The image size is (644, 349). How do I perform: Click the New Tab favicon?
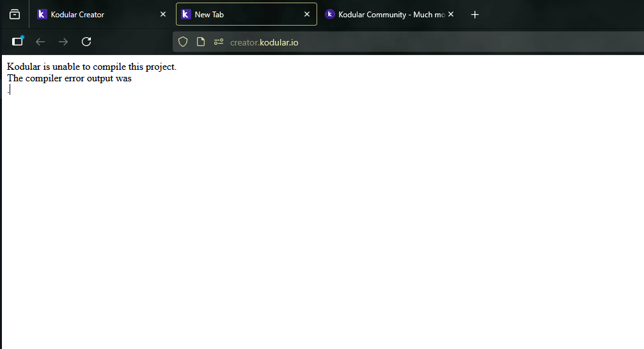tap(186, 14)
